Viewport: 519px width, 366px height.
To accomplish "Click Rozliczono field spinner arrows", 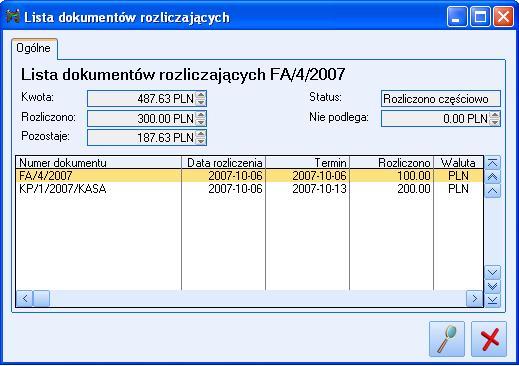I will (x=201, y=118).
